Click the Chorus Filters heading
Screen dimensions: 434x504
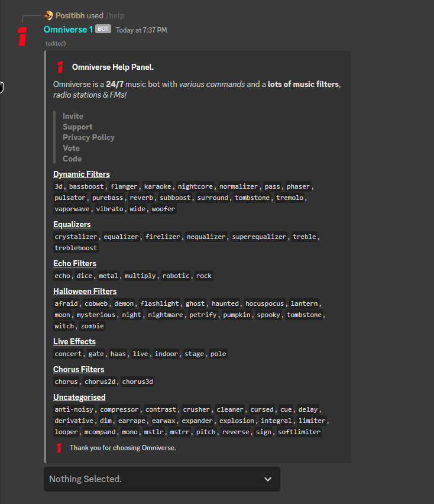pos(79,369)
